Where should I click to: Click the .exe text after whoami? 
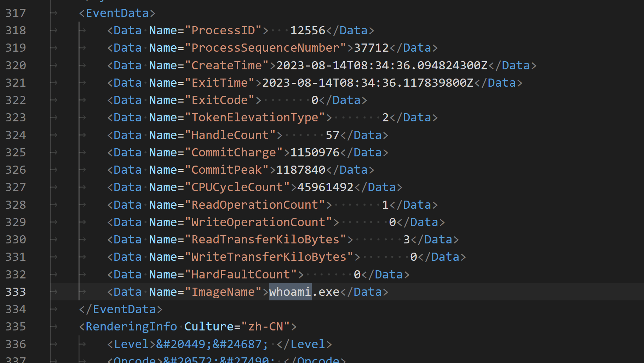click(326, 292)
